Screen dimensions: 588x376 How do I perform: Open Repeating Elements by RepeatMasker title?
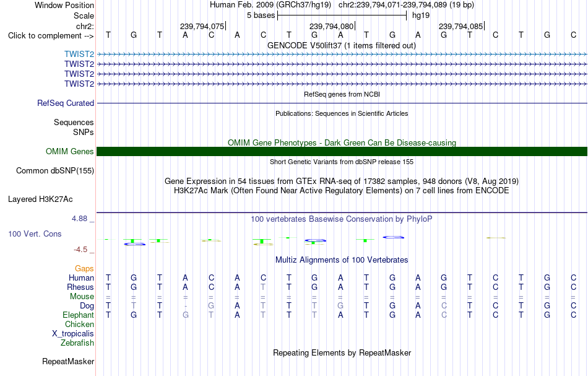[342, 352]
